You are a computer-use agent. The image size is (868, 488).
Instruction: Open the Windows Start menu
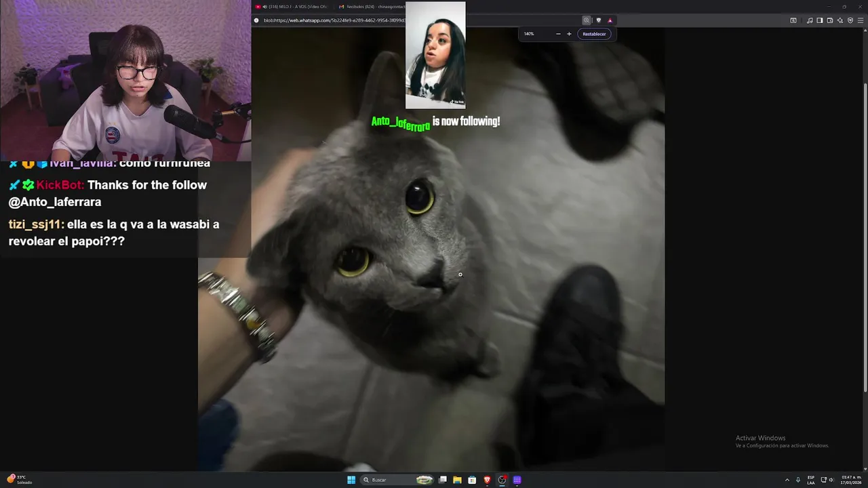351,480
